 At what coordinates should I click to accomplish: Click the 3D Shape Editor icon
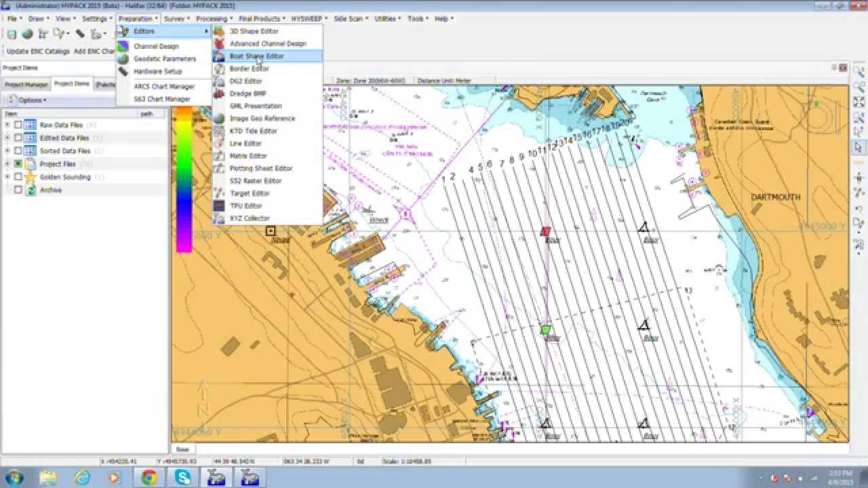click(219, 31)
